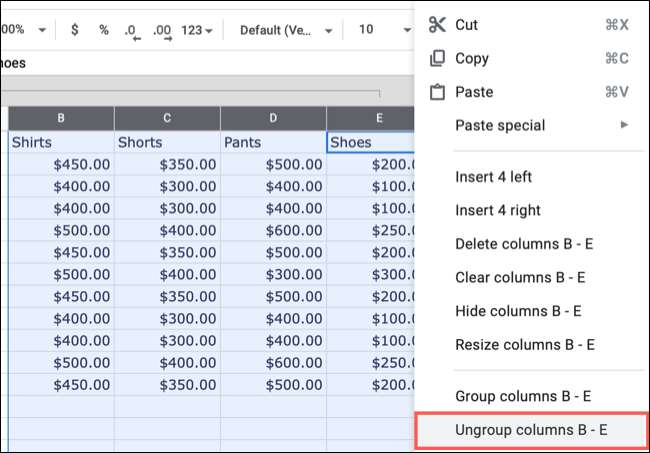Viewport: 650px width, 453px height.
Task: Open the more number formats dropdown
Action: coord(197,30)
